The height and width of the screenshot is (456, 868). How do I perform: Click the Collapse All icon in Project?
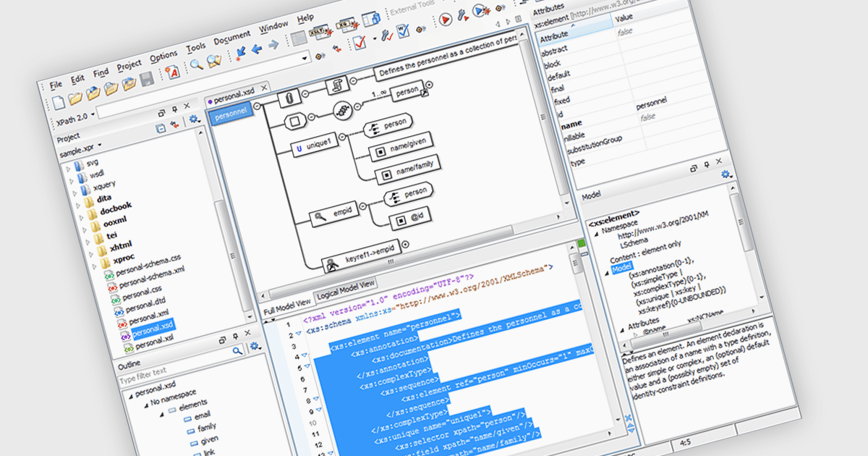tap(161, 129)
